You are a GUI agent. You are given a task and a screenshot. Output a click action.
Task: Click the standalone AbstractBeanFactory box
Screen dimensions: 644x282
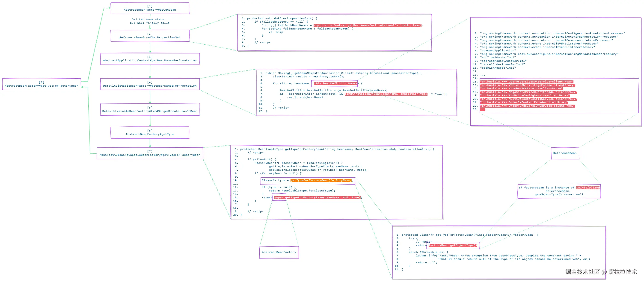pos(279,252)
